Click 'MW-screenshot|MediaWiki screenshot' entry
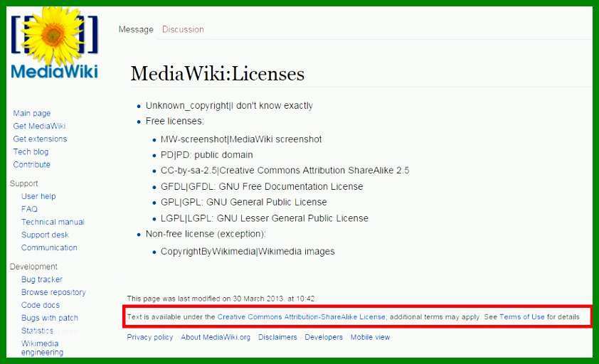599x364 pixels. tap(241, 139)
